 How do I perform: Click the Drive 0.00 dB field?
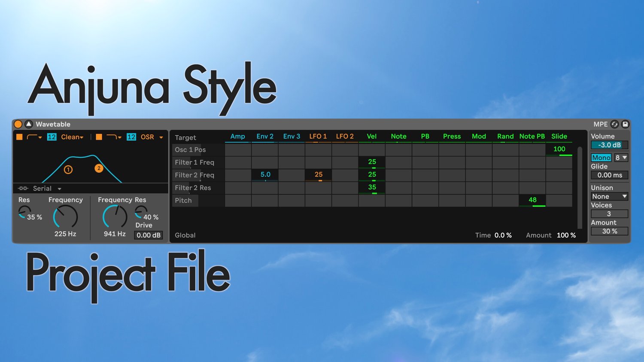pyautogui.click(x=149, y=235)
